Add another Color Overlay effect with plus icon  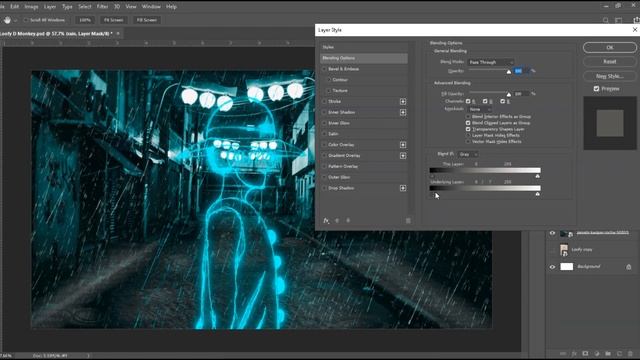pos(403,145)
